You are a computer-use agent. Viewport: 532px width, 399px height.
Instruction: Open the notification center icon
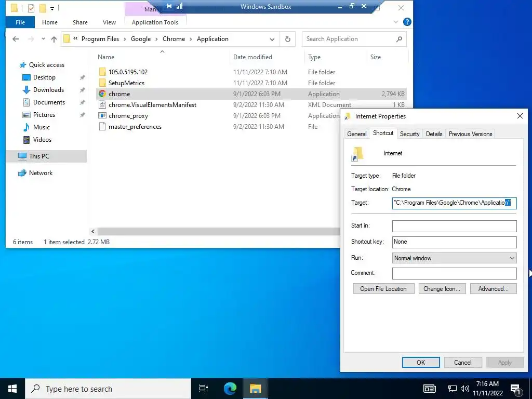tap(515, 389)
